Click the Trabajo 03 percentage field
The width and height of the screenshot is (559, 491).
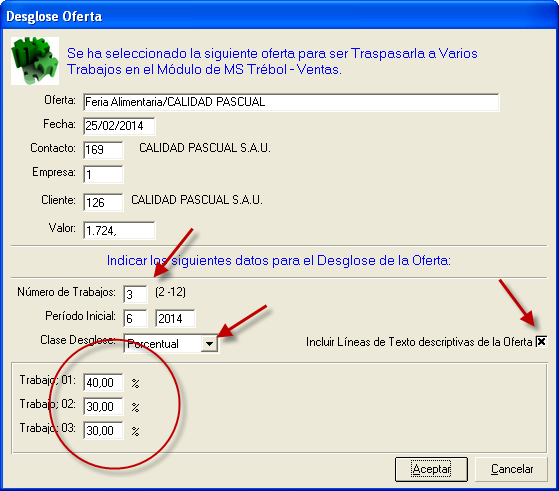tap(103, 430)
